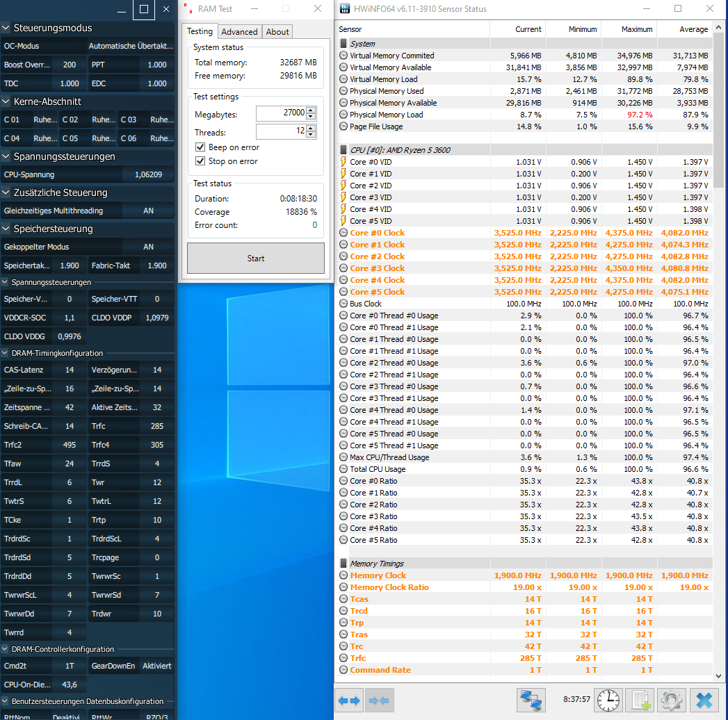728x720 pixels.
Task: Collapse the Zusätzliche Steuerung section
Action: (6, 193)
